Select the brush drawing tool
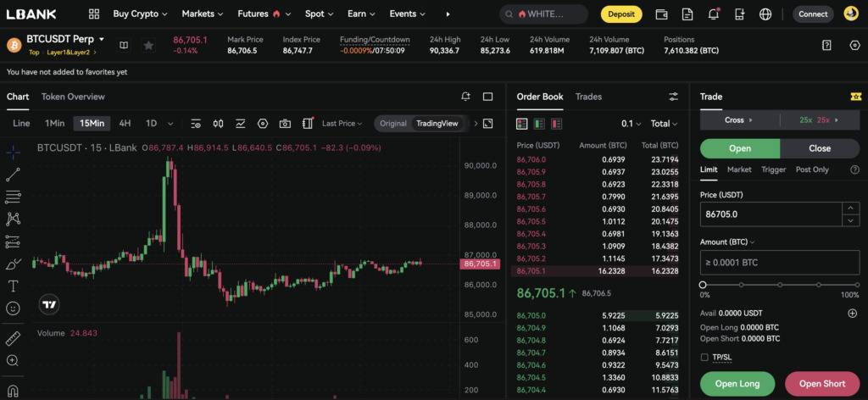The height and width of the screenshot is (400, 868). (x=14, y=264)
